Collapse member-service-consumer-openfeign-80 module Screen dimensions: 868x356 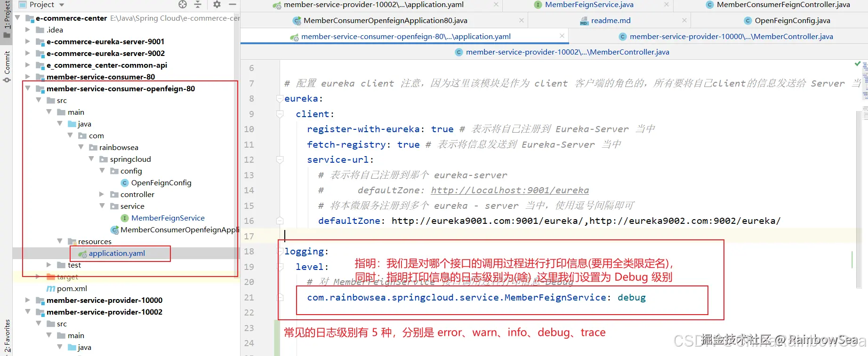28,88
